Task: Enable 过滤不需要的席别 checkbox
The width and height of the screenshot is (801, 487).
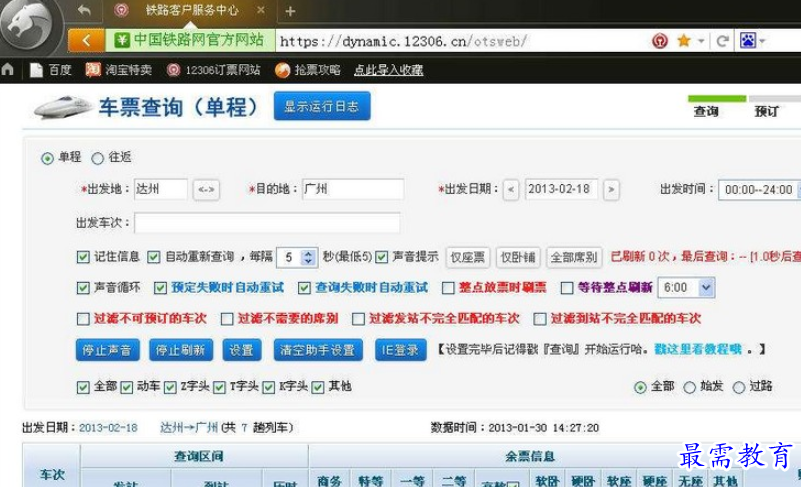Action: point(227,319)
